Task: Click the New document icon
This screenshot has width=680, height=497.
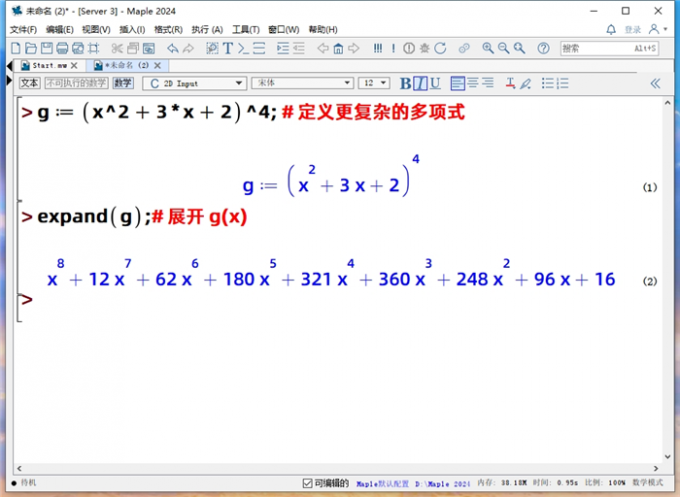Action: pos(14,48)
